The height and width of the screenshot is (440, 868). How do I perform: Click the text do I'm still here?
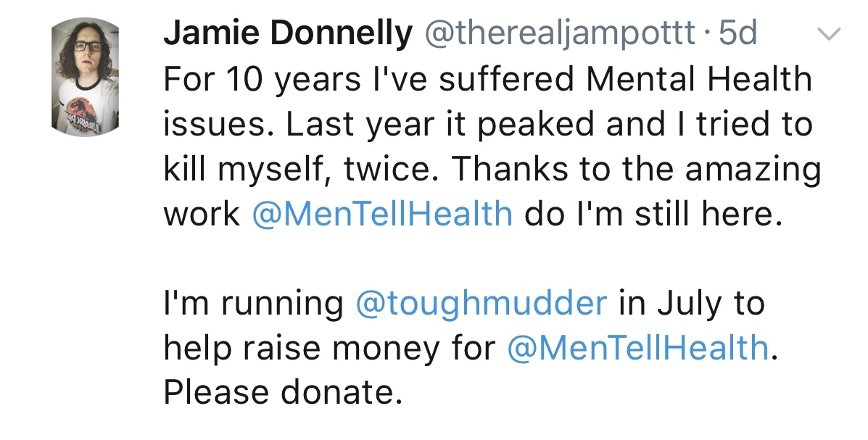click(x=654, y=214)
